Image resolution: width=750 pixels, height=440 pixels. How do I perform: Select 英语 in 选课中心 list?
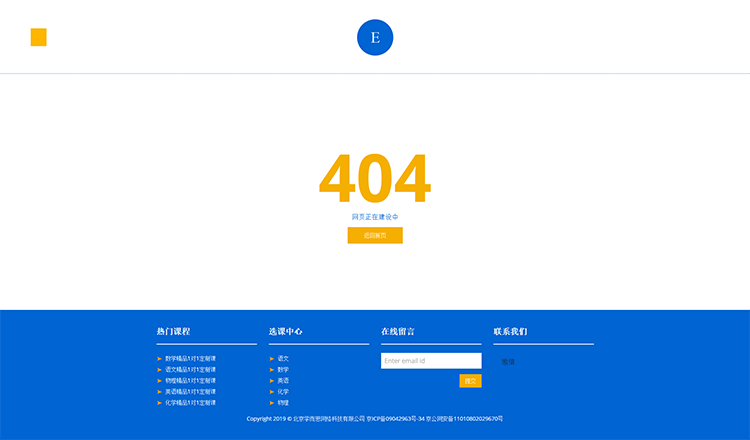pos(283,380)
